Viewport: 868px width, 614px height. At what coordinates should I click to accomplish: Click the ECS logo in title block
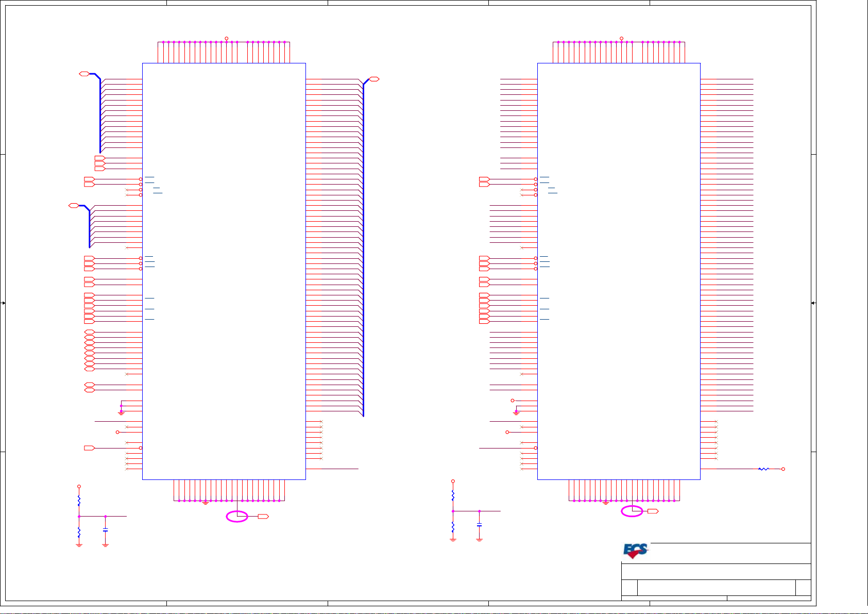[x=636, y=551]
